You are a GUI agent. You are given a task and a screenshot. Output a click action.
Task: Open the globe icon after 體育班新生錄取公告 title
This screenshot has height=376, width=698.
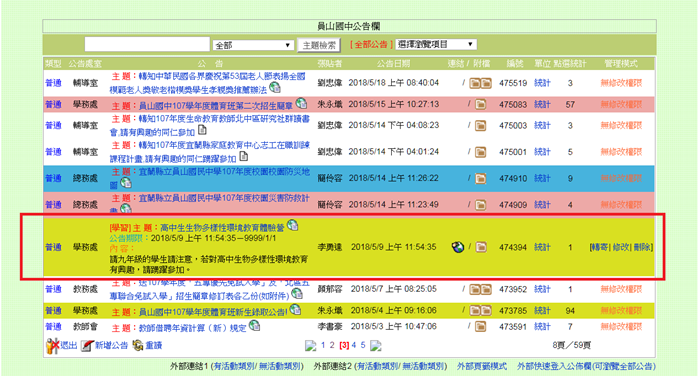295,309
